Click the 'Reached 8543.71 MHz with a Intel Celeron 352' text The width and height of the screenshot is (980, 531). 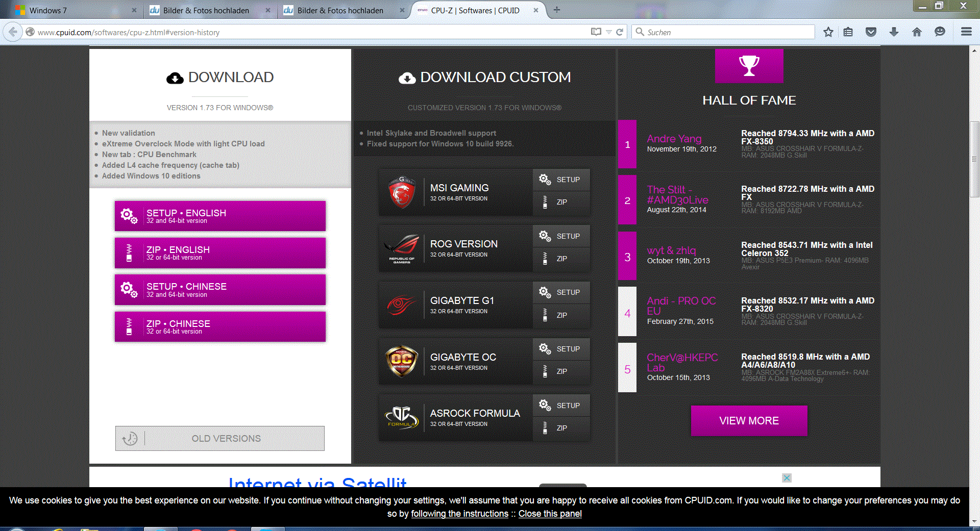point(807,249)
